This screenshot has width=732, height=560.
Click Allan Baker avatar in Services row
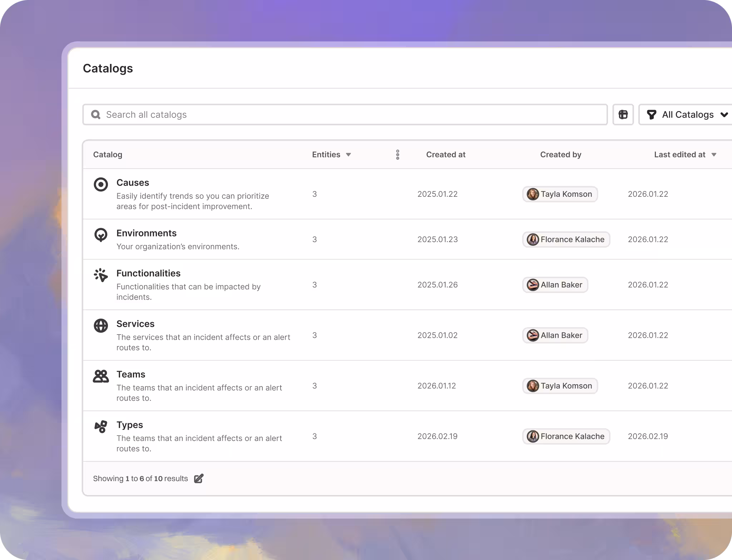pos(533,335)
